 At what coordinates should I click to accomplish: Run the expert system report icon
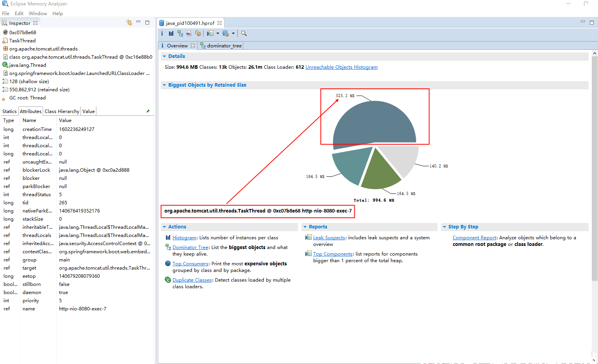point(210,33)
